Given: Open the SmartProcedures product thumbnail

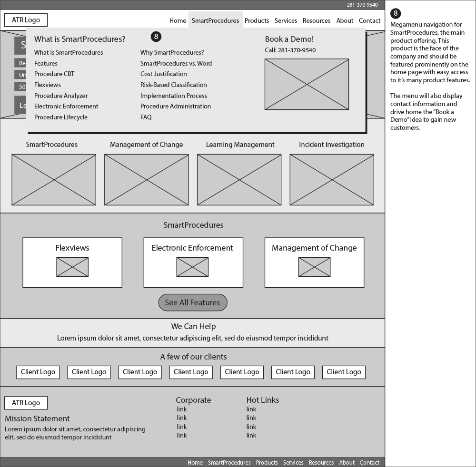Looking at the screenshot, I should coord(54,179).
